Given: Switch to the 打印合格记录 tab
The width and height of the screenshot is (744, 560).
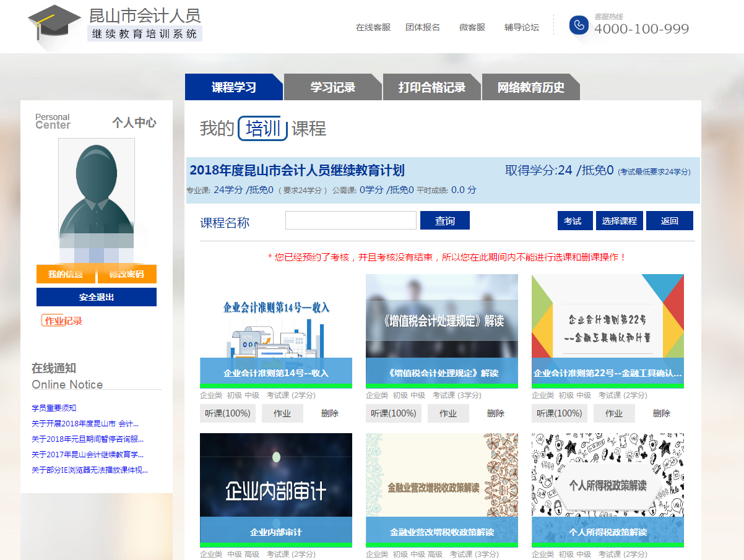Looking at the screenshot, I should click(x=432, y=87).
